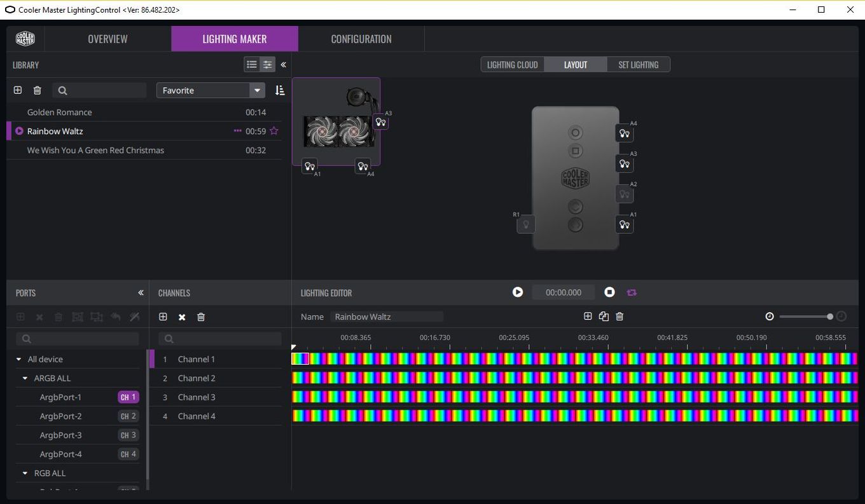Image resolution: width=865 pixels, height=504 pixels.
Task: Click the A1 bulb port below cooler thumbnail
Action: 310,166
